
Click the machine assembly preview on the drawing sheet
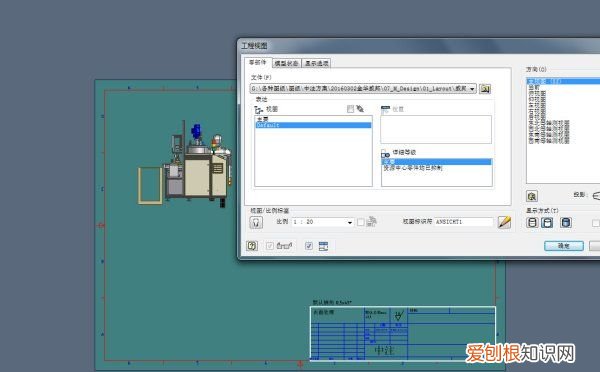[x=184, y=165]
